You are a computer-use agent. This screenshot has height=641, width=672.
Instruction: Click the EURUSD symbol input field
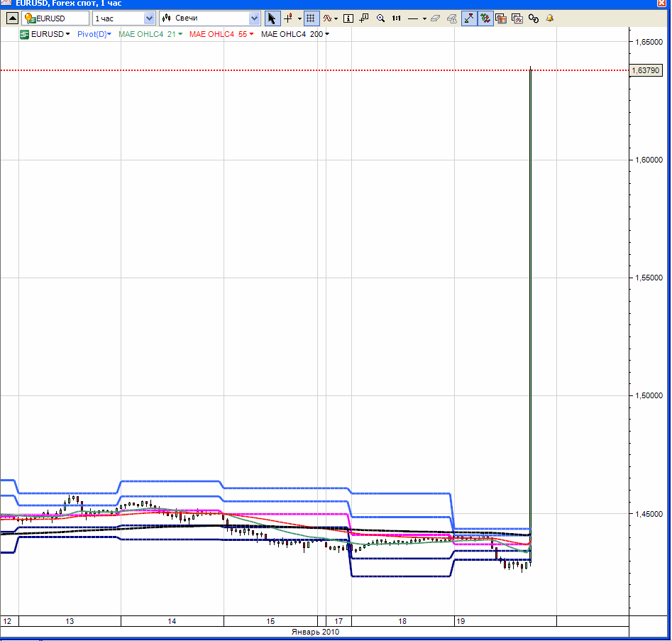pyautogui.click(x=56, y=18)
